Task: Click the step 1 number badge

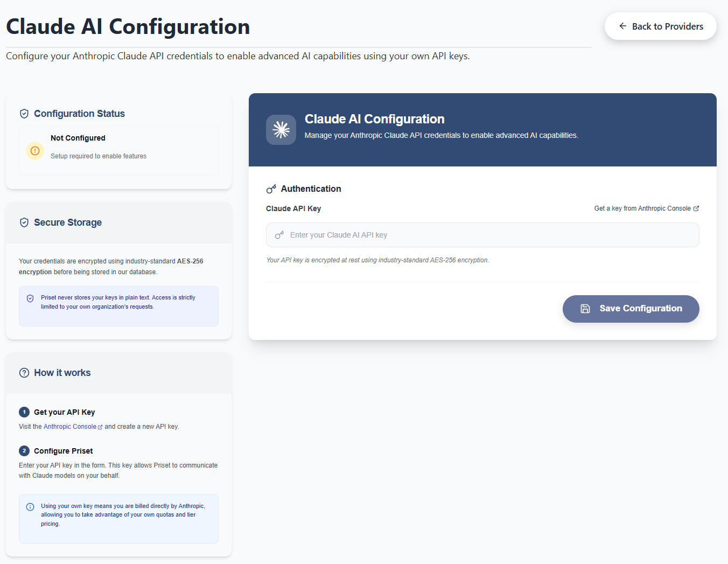Action: coord(24,412)
